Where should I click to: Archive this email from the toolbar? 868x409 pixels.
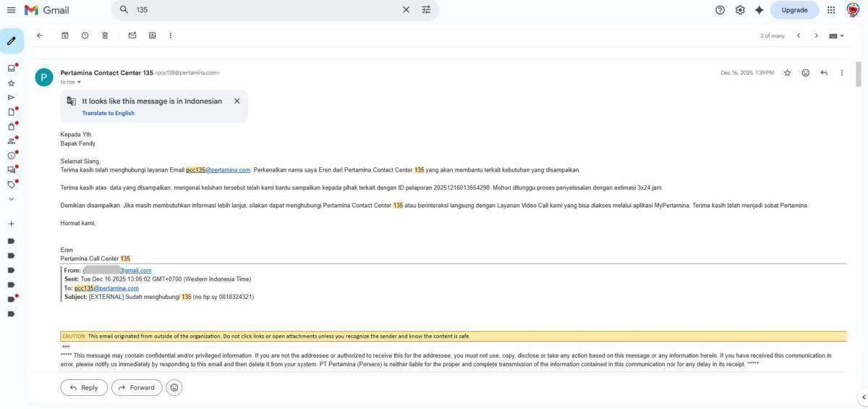[65, 35]
